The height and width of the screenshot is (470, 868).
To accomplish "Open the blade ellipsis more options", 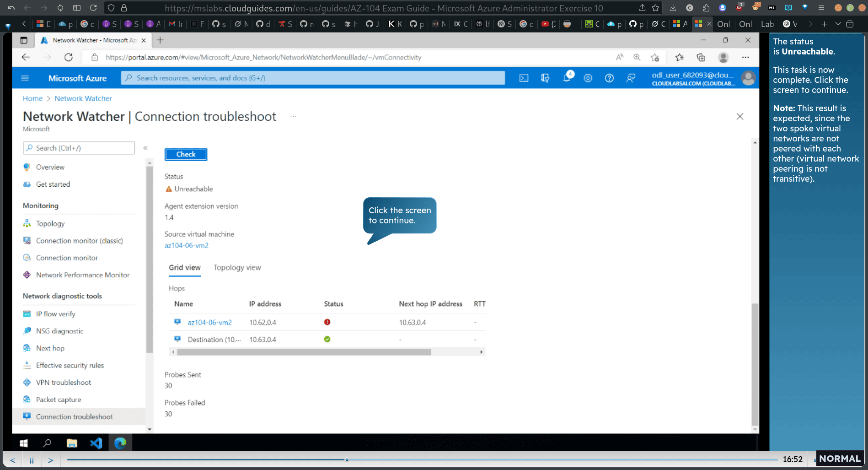I will [294, 116].
